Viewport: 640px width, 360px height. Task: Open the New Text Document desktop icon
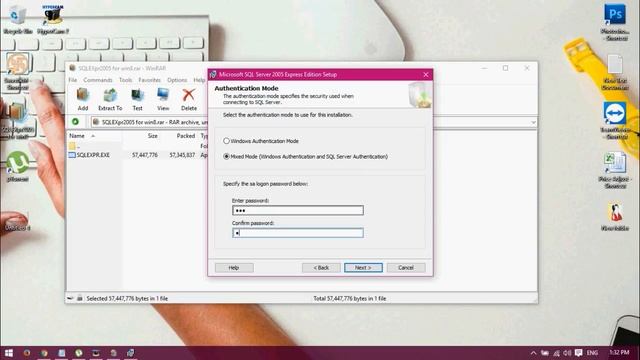[615, 72]
